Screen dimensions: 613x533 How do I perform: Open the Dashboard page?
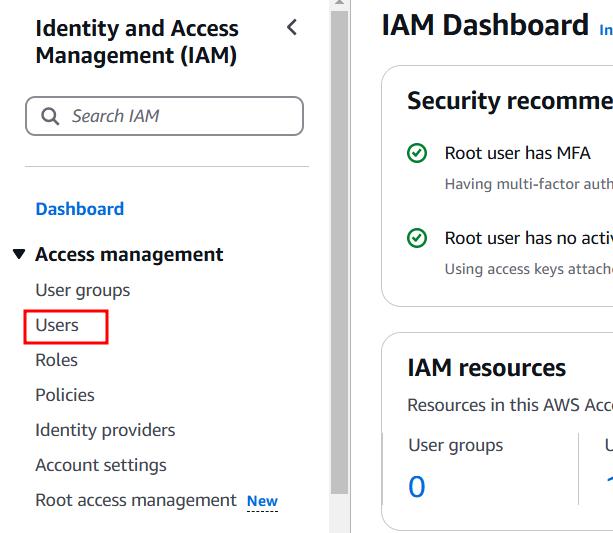[80, 209]
